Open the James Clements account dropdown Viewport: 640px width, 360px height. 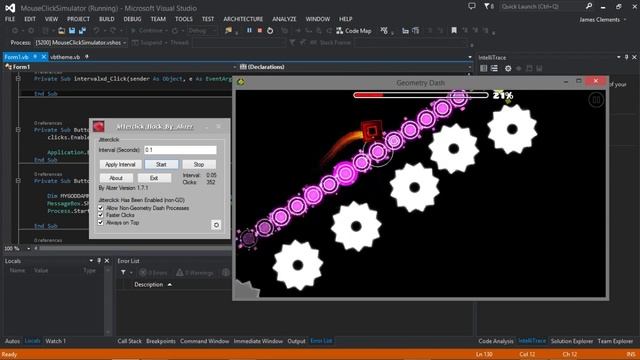pos(602,20)
